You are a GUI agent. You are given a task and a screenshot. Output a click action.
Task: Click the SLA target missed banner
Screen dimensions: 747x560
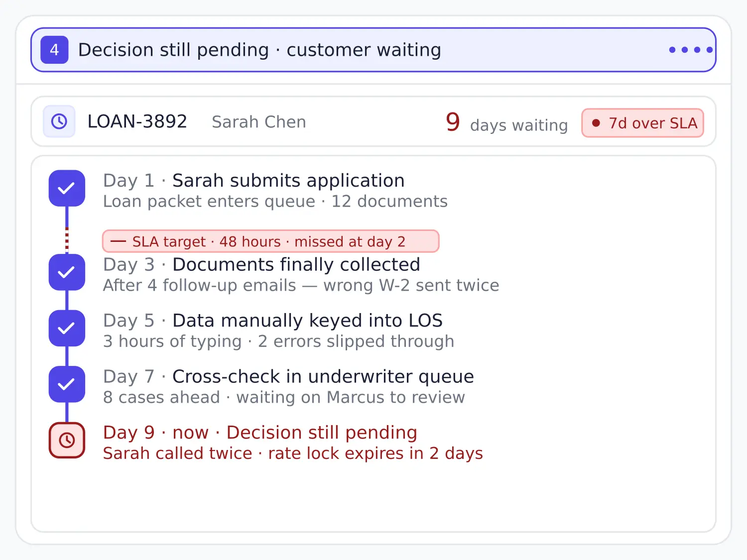click(271, 241)
